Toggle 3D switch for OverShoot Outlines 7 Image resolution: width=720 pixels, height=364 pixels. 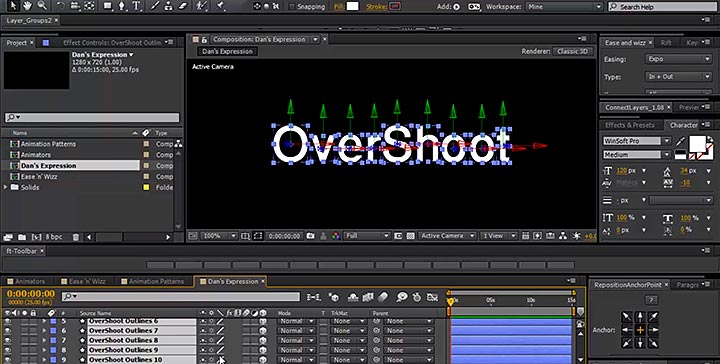tap(263, 330)
